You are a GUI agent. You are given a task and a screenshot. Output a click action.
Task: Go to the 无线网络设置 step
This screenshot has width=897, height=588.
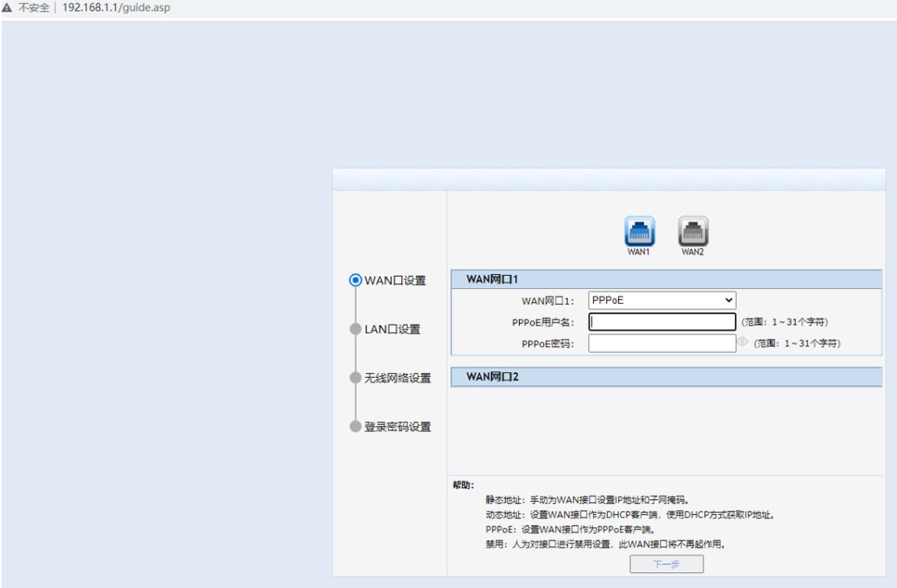[x=390, y=378]
